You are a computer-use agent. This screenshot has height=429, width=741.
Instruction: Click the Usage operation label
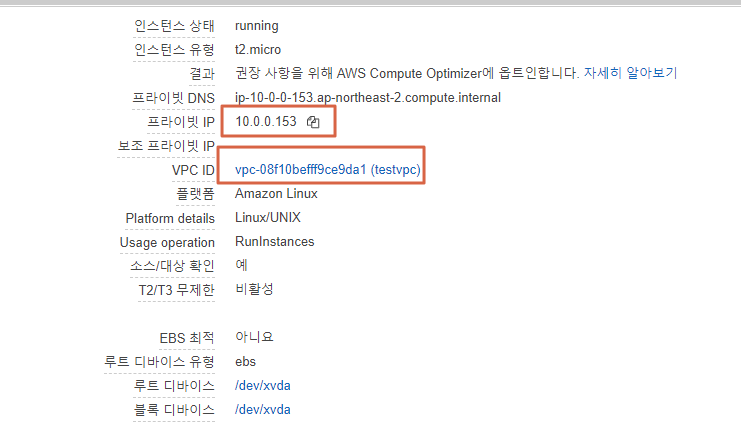pos(167,242)
